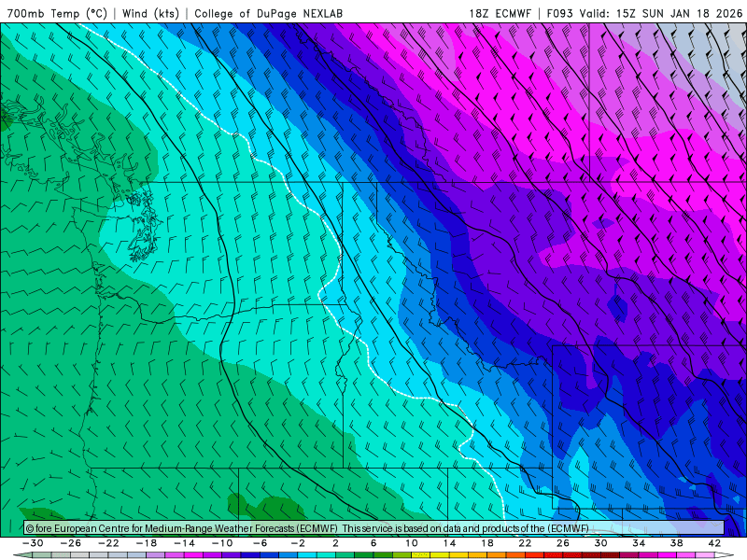Click the 38 value on the color scale
Image resolution: width=747 pixels, height=560 pixels.
coord(676,543)
